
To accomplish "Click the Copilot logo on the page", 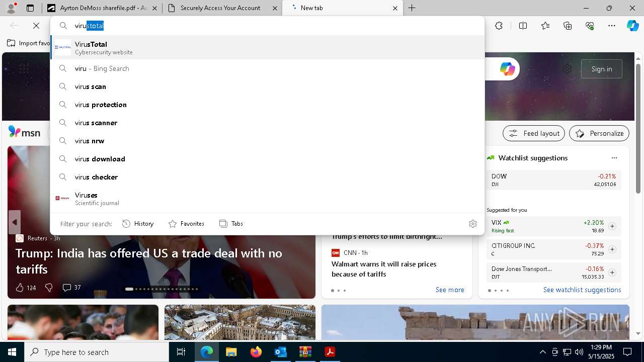I will pyautogui.click(x=507, y=69).
